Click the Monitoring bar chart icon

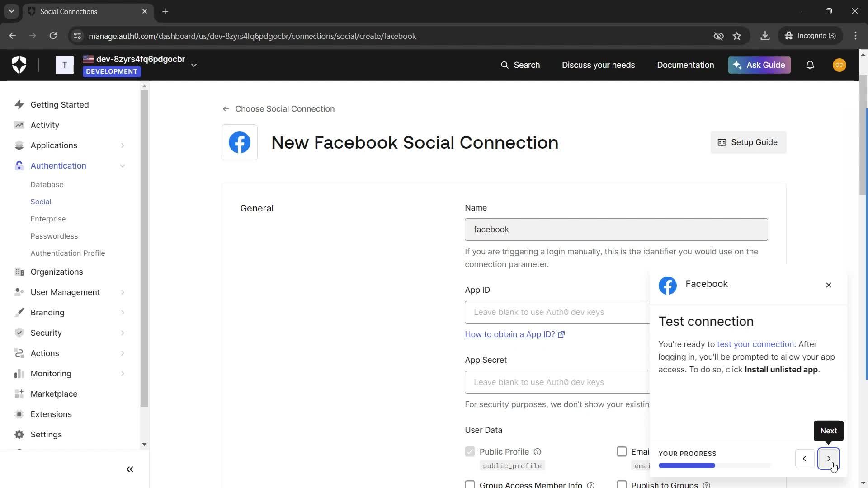pos(19,374)
